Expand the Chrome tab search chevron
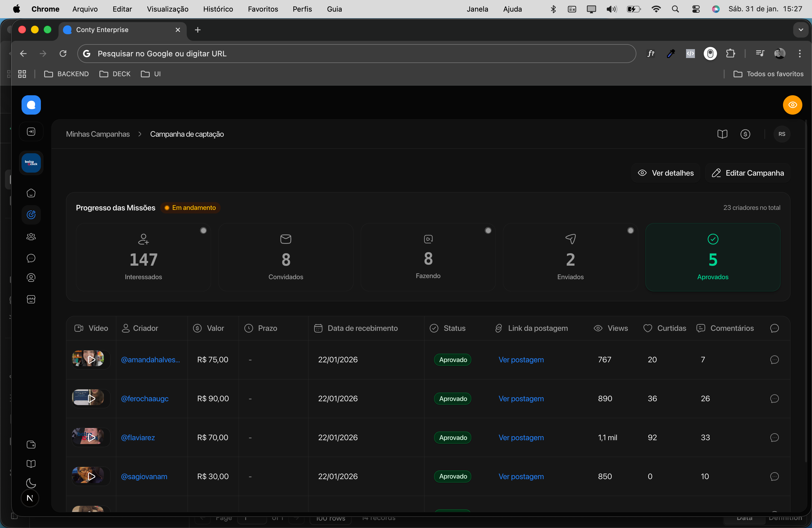 point(800,30)
